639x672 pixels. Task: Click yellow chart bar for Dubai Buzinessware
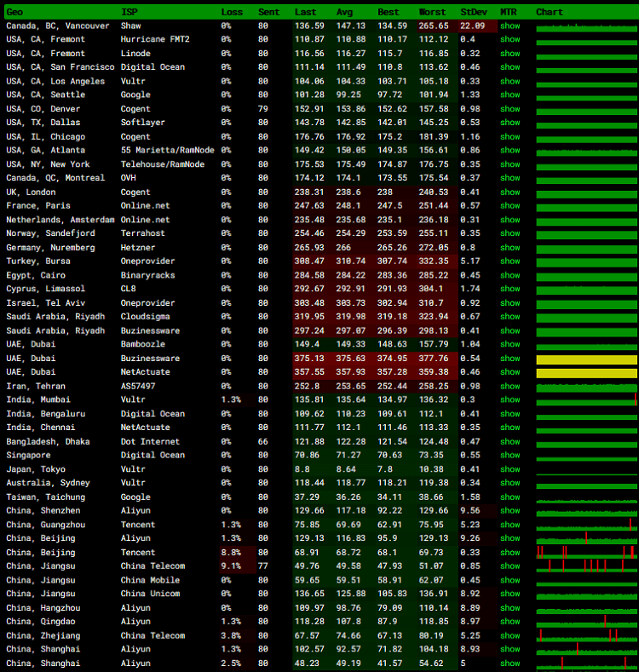(x=586, y=359)
